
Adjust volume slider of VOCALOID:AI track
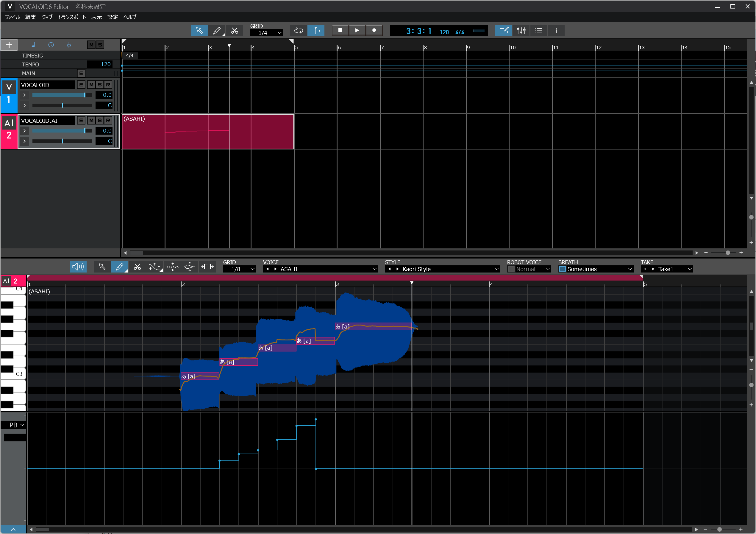point(62,131)
